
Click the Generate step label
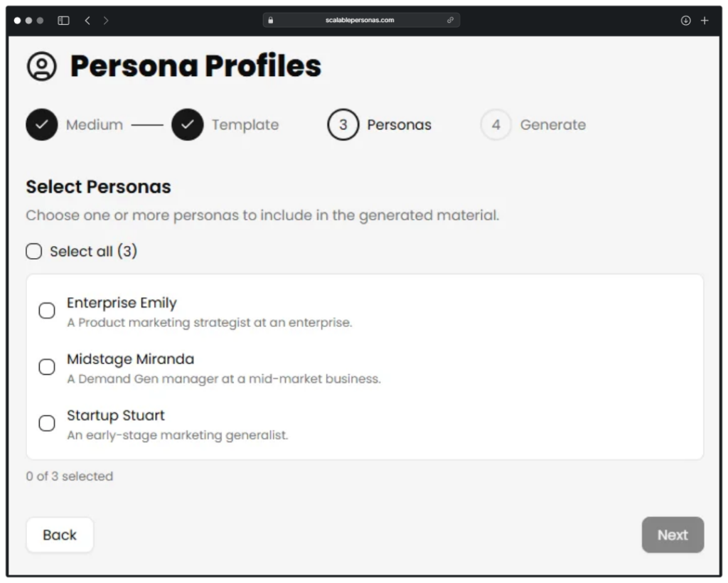(553, 124)
